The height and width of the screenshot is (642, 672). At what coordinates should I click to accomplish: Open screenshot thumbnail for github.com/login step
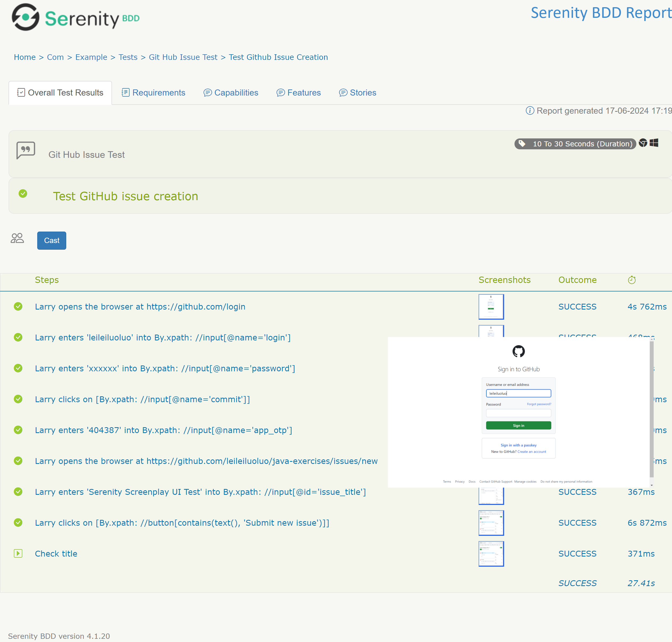(x=491, y=307)
